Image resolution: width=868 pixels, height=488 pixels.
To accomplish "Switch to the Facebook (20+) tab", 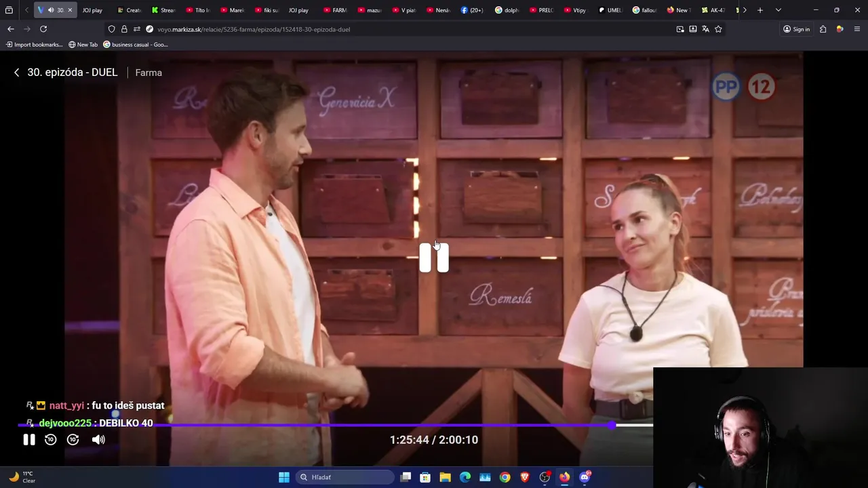I will 473,10.
